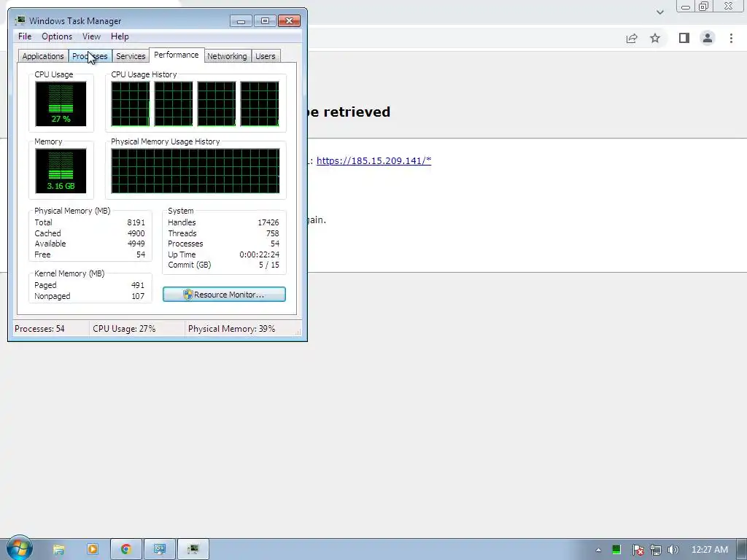
Task: Click the Paged kernel memory value 491
Action: tap(138, 285)
